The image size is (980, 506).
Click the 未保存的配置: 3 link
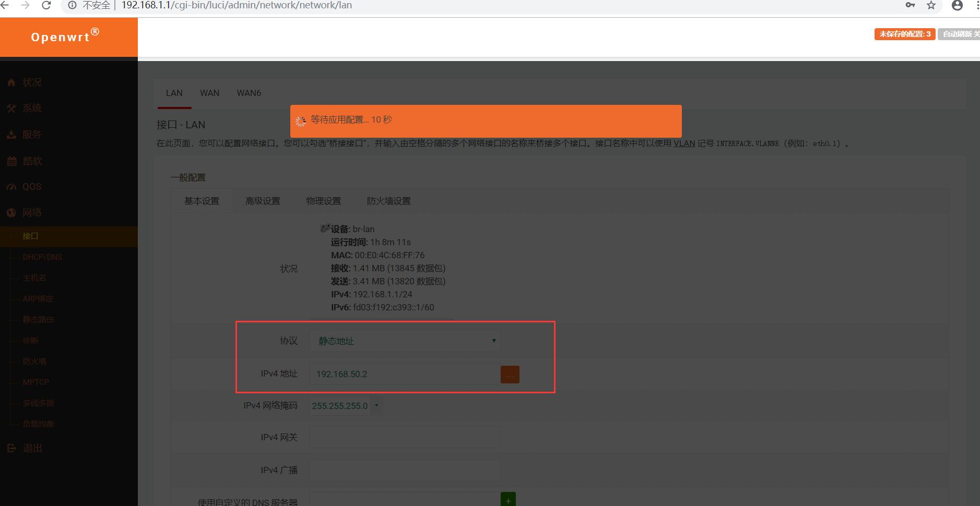point(904,34)
